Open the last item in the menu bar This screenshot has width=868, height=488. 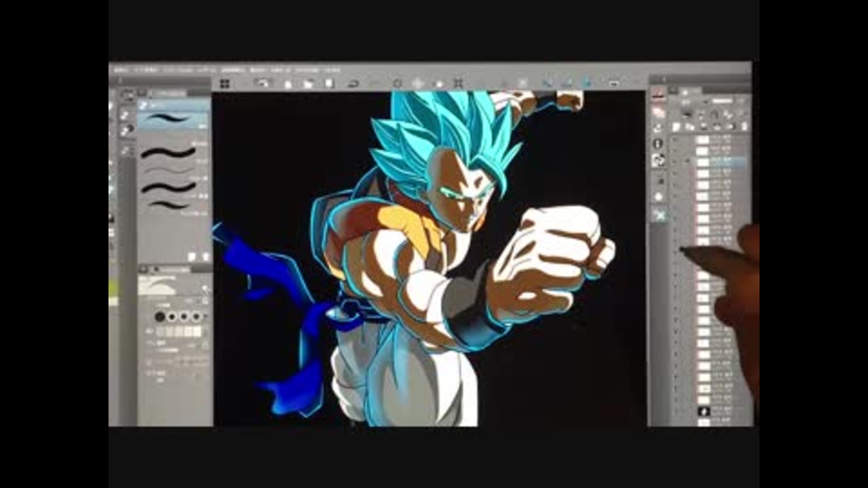pos(332,70)
